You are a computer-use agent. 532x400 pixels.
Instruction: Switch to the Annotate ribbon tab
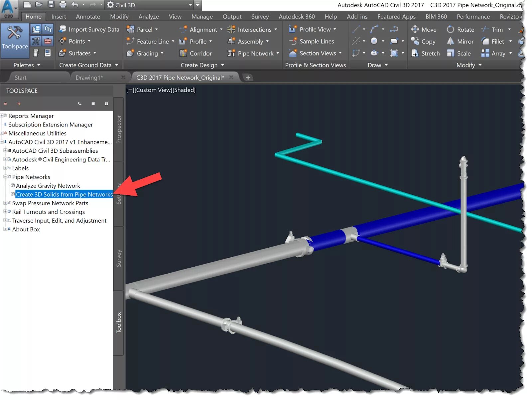point(88,17)
